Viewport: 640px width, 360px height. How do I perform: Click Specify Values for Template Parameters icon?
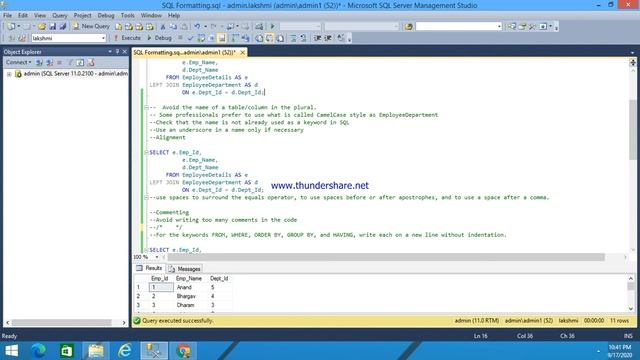(341, 38)
